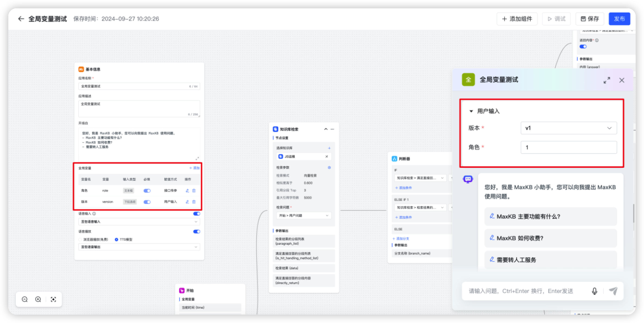
Task: Click 添加分支 in 判断器 node
Action: click(x=401, y=239)
